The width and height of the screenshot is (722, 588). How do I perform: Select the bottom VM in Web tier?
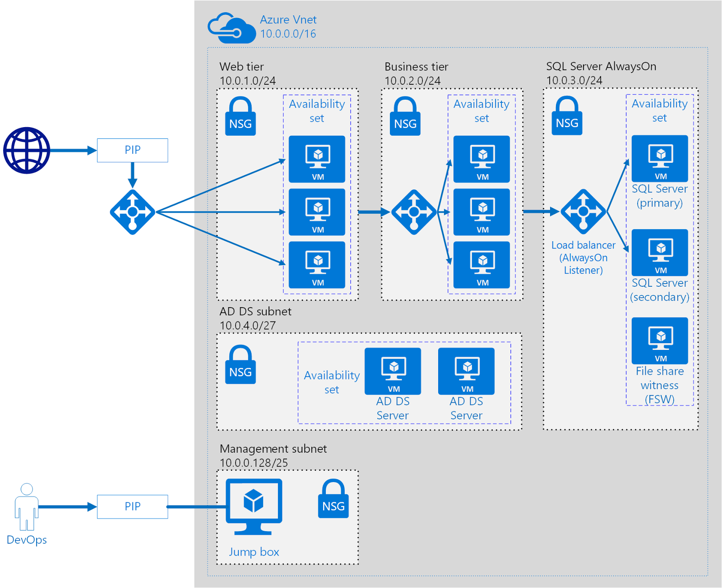[317, 265]
